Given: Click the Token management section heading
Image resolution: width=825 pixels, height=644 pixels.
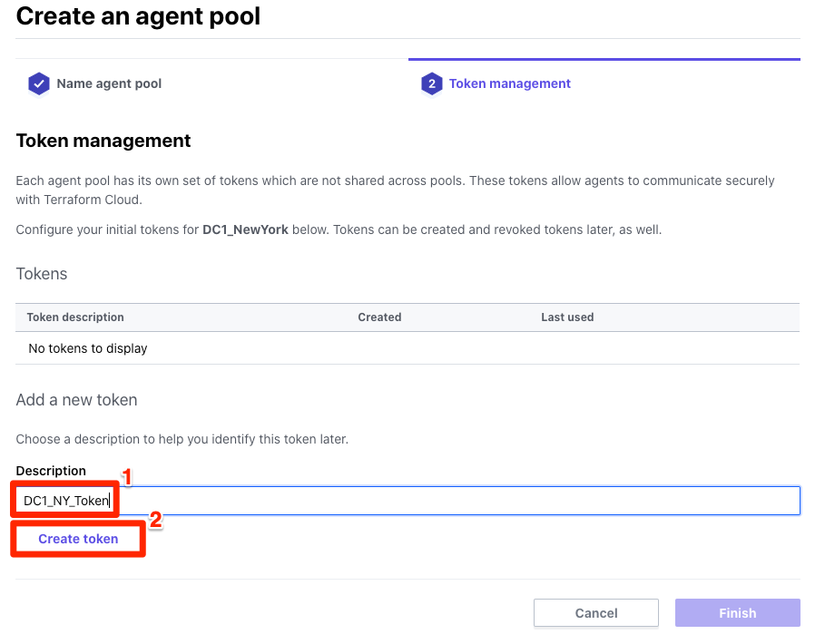Looking at the screenshot, I should [x=103, y=141].
